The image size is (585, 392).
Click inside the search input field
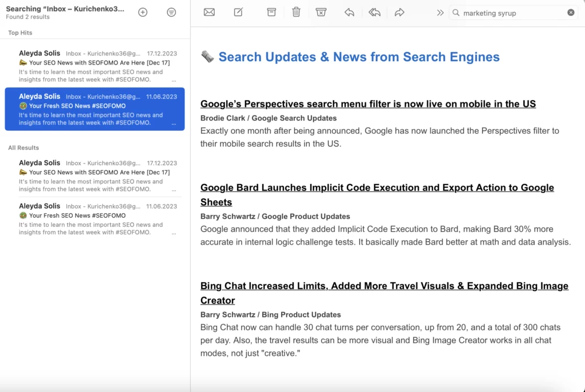coord(503,13)
